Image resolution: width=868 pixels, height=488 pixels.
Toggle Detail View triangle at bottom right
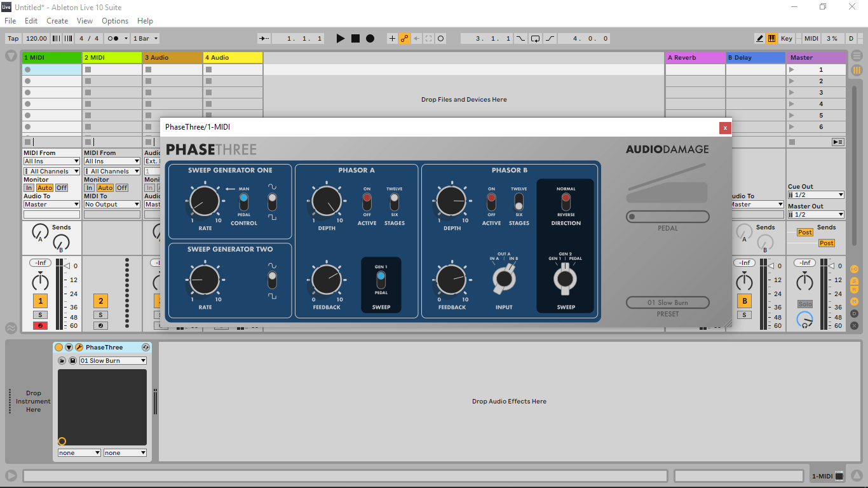click(857, 475)
